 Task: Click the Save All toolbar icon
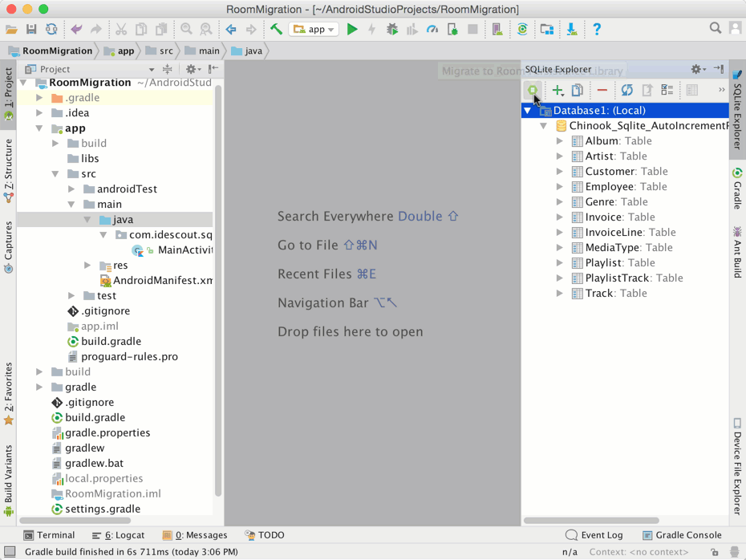click(x=31, y=30)
